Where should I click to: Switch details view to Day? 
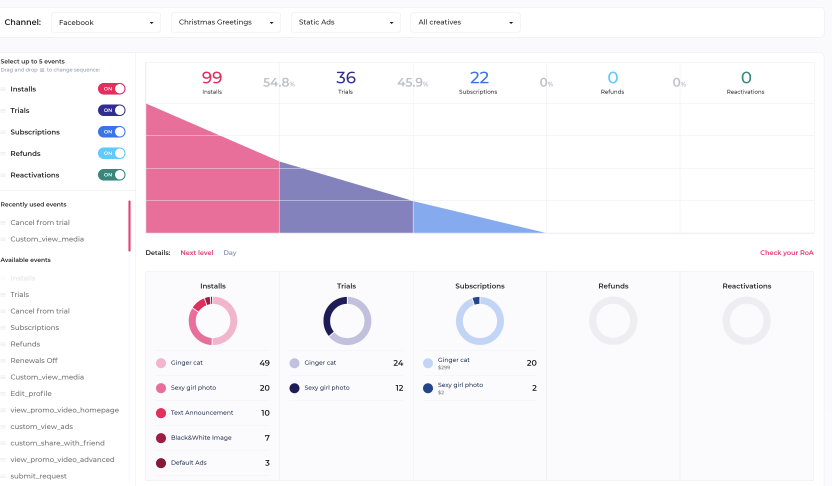point(230,253)
